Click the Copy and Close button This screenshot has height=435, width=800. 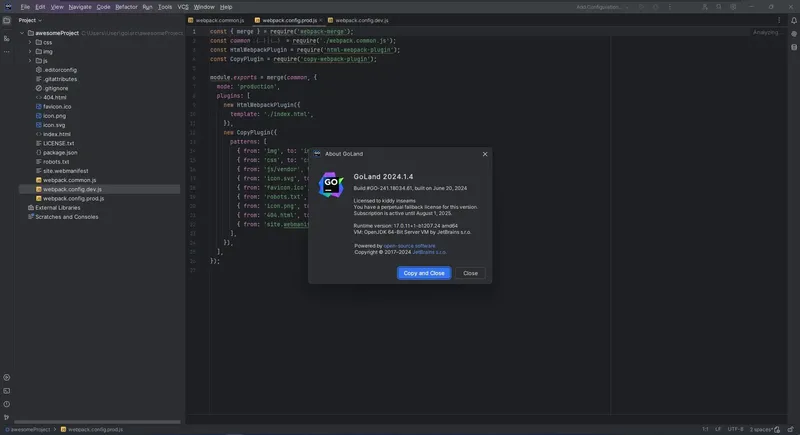click(x=424, y=273)
